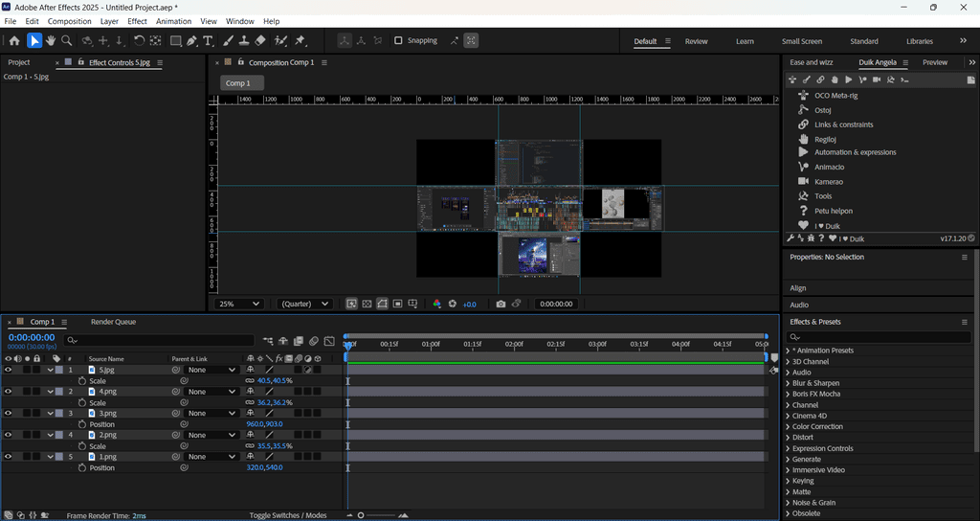Click the Effects & Presets search field

pos(880,337)
